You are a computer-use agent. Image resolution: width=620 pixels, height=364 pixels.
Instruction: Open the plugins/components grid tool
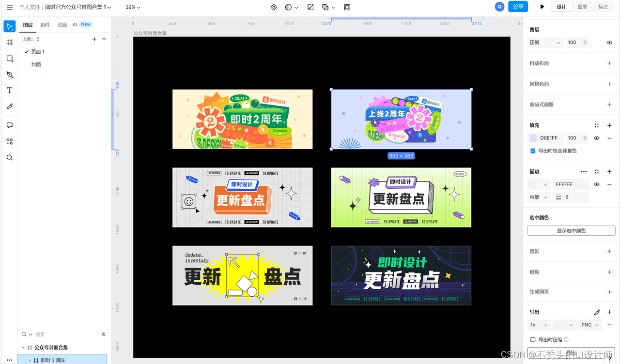10,141
